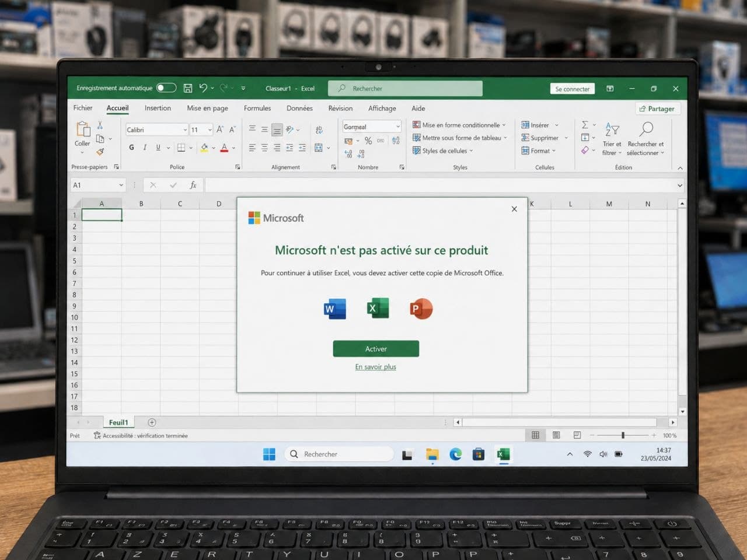Toggle bottom align button
The image size is (747, 560).
277,129
